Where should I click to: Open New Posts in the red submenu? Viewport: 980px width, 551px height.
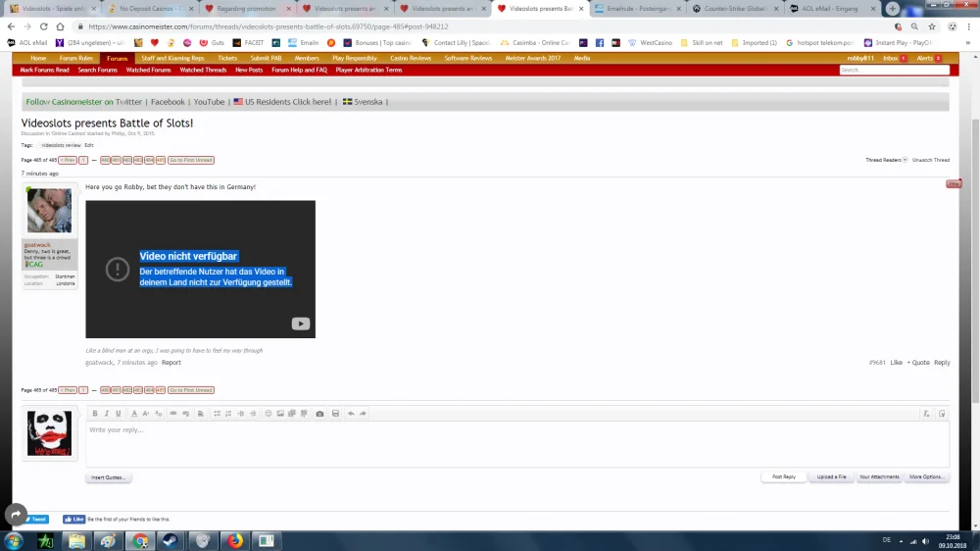click(x=249, y=70)
